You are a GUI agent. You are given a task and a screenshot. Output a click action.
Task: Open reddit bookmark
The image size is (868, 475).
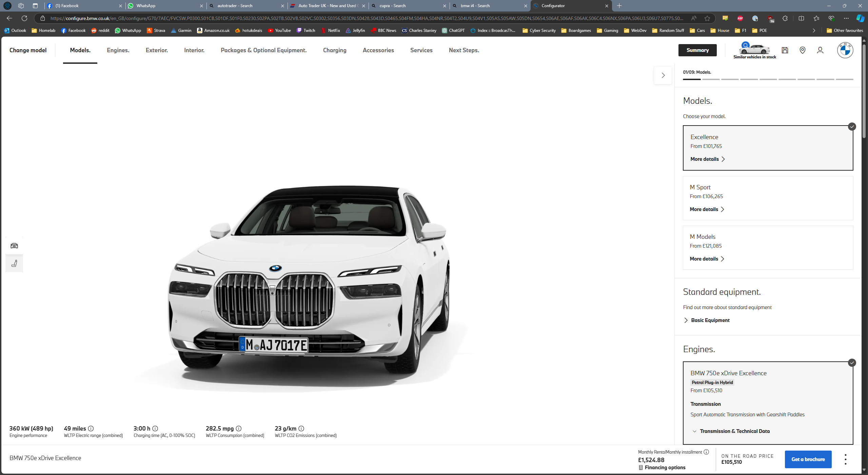[x=100, y=31]
